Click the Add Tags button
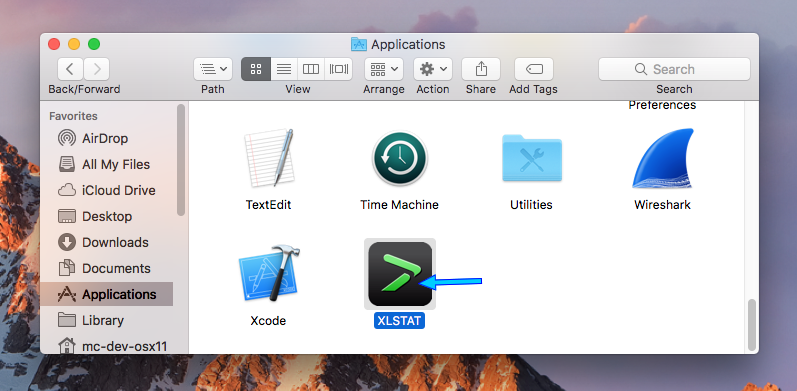This screenshot has width=797, height=391. [534, 69]
